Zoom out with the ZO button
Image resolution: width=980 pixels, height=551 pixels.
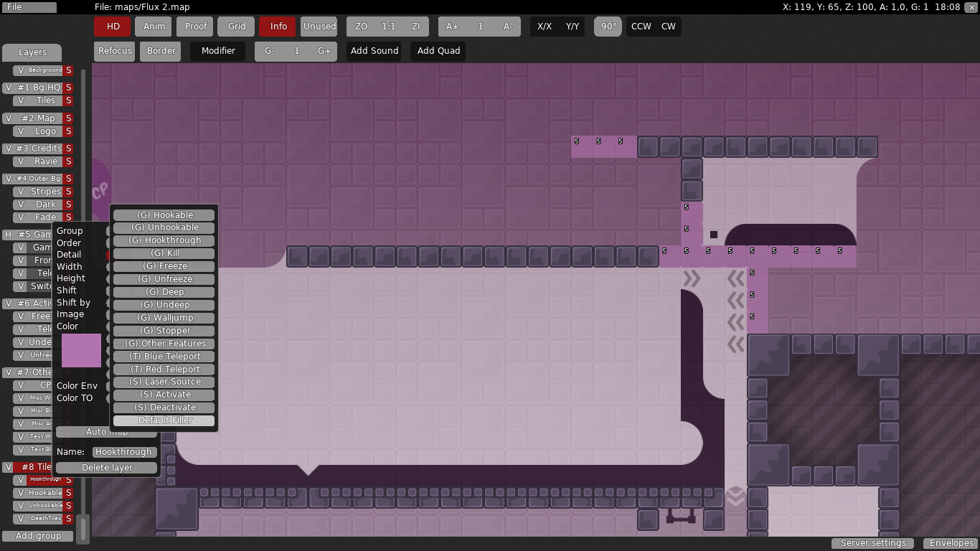[361, 27]
